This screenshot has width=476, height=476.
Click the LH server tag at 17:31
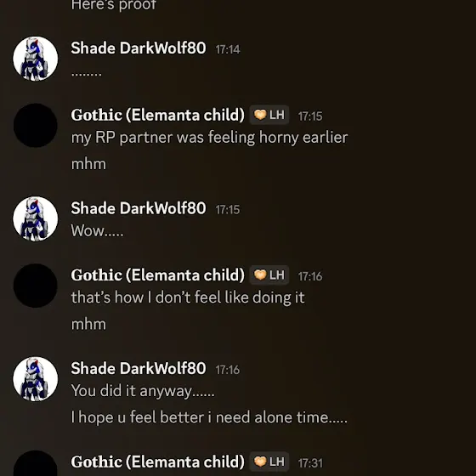click(269, 462)
